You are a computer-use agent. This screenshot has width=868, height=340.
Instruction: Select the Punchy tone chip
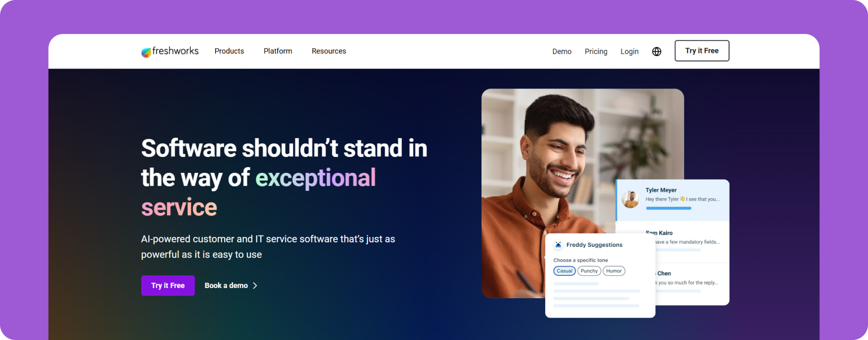[x=589, y=271]
